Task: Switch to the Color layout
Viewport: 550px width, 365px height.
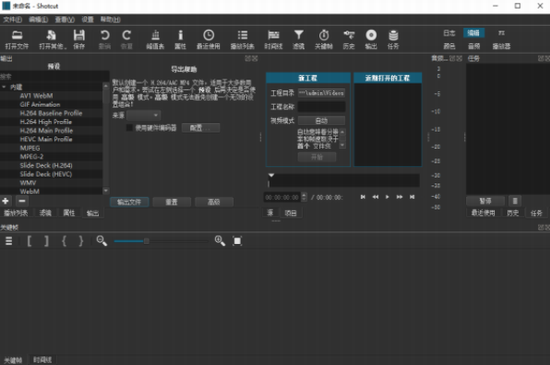Action: click(449, 46)
